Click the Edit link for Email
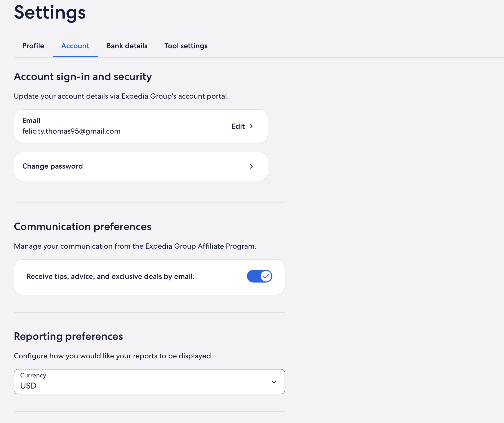The image size is (504, 423). (238, 126)
